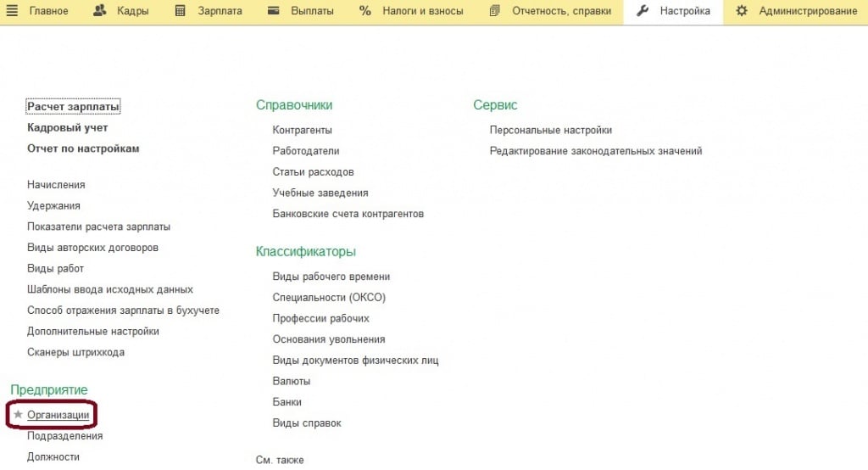Click the hamburger icon beside Главное
The width and height of the screenshot is (868, 470).
13,11
